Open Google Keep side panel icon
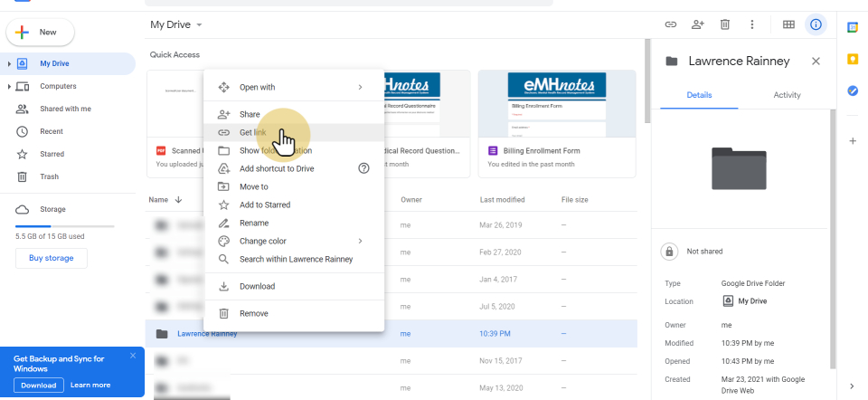The image size is (868, 400). click(x=852, y=59)
